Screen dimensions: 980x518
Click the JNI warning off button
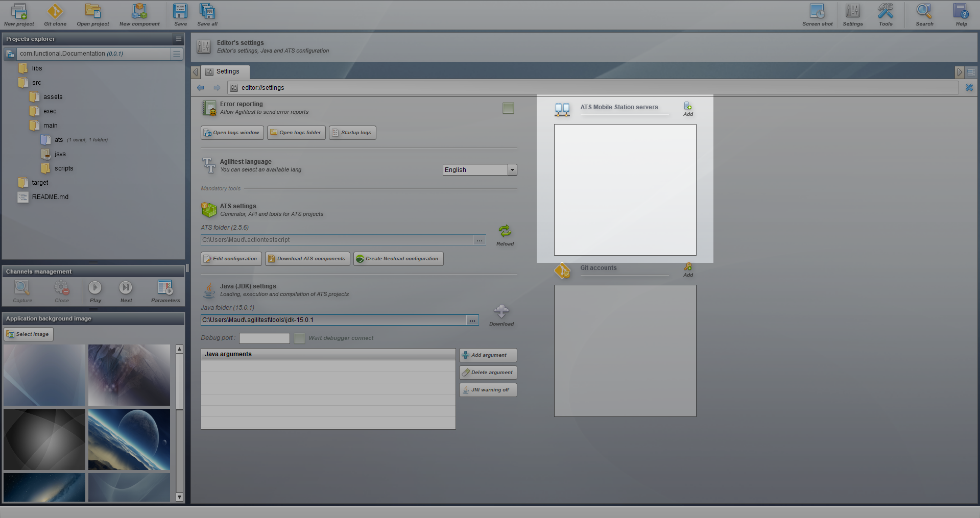coord(488,390)
